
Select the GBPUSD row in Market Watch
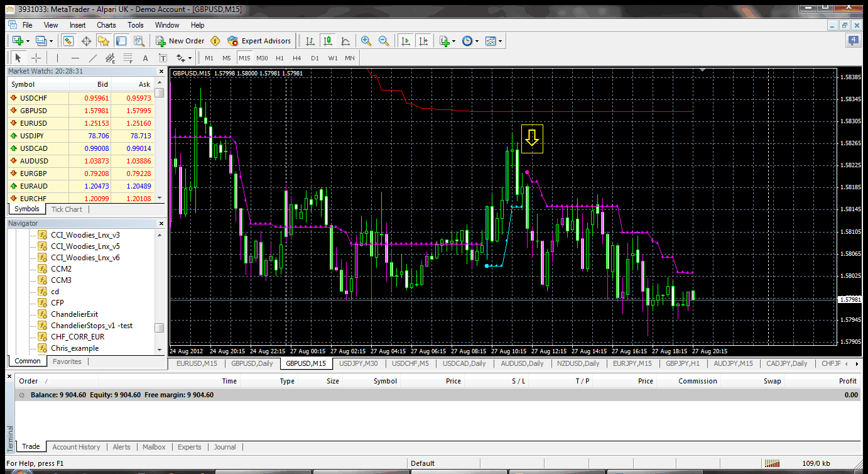[80, 111]
